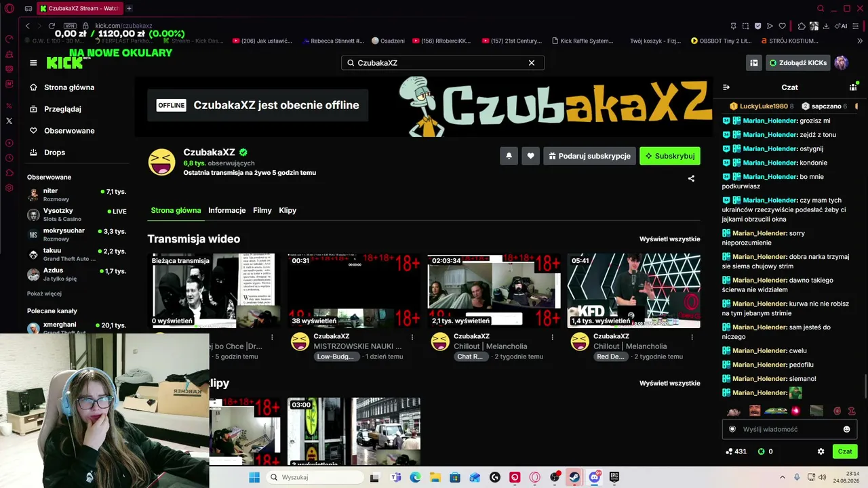Image resolution: width=868 pixels, height=488 pixels.
Task: Open options menu for the 5 godzin temu video
Action: (x=272, y=337)
